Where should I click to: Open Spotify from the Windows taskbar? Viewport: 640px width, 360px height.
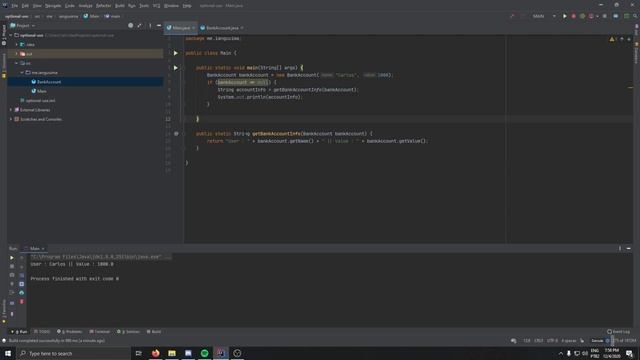[204, 353]
